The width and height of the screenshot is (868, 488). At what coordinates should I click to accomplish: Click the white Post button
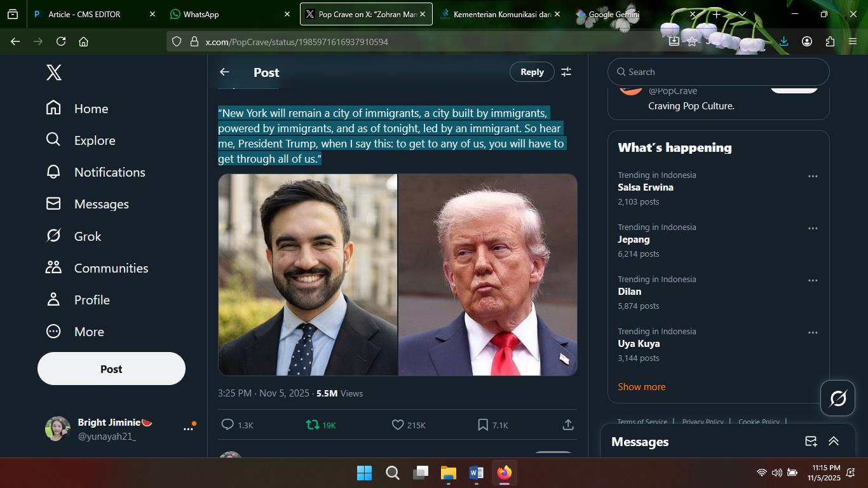point(111,369)
